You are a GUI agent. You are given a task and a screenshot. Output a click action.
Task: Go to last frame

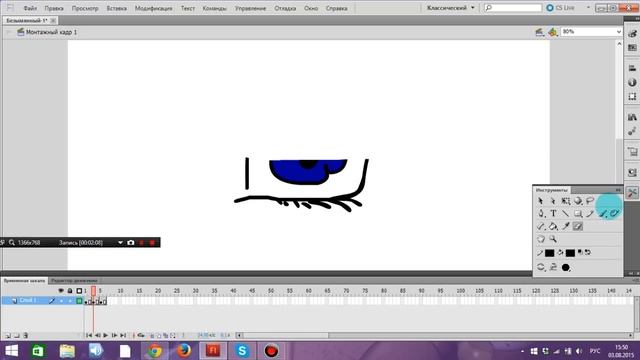point(123,335)
